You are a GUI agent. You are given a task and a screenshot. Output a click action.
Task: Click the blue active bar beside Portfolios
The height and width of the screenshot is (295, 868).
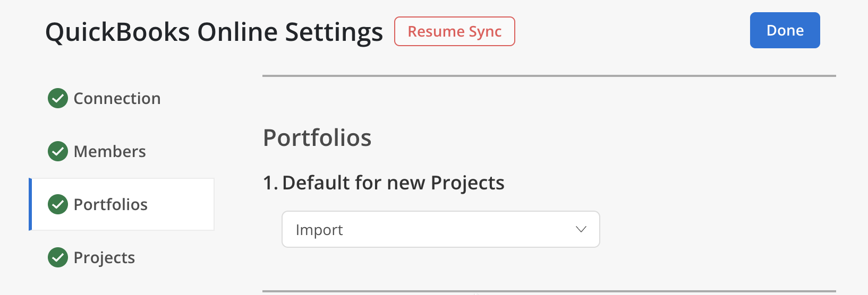point(30,204)
